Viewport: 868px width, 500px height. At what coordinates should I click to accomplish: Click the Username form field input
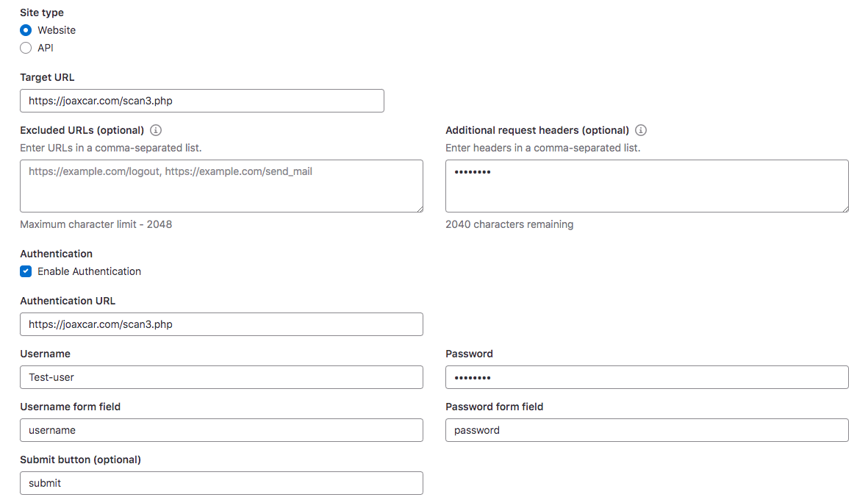221,430
